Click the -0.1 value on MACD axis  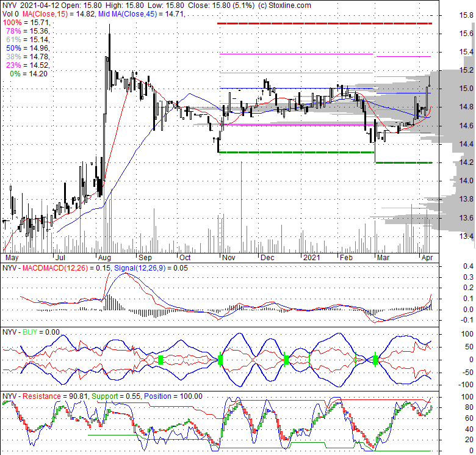[467, 320]
